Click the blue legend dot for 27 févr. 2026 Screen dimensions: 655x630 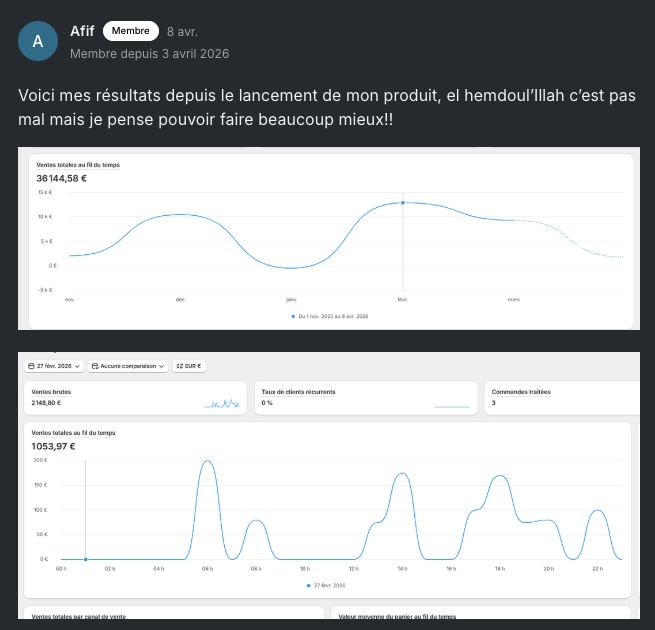click(309, 586)
